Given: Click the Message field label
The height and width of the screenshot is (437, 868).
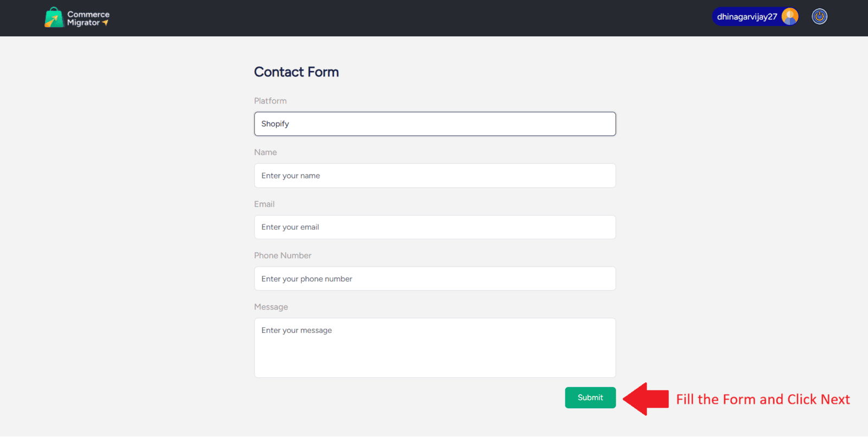Looking at the screenshot, I should [x=271, y=307].
